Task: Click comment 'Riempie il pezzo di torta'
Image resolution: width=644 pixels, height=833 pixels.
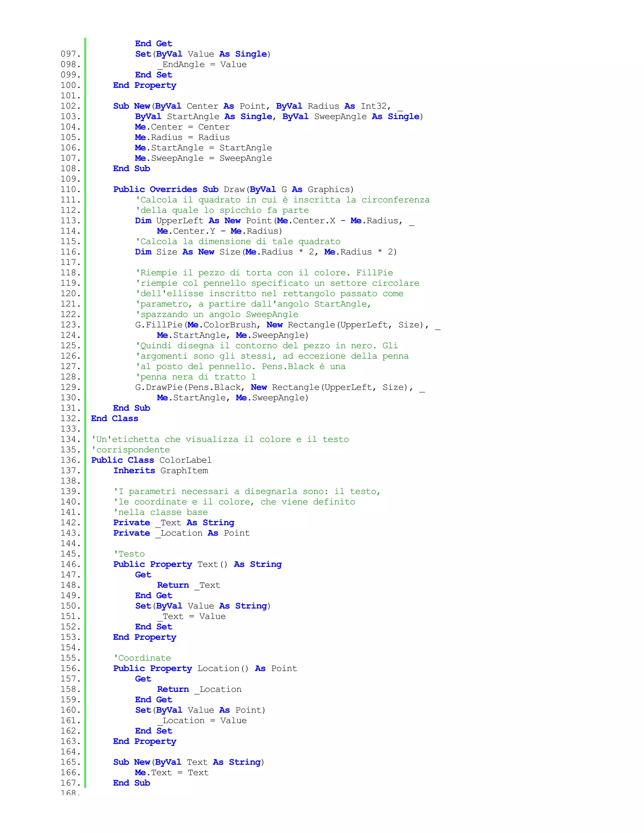Action: coord(264,273)
